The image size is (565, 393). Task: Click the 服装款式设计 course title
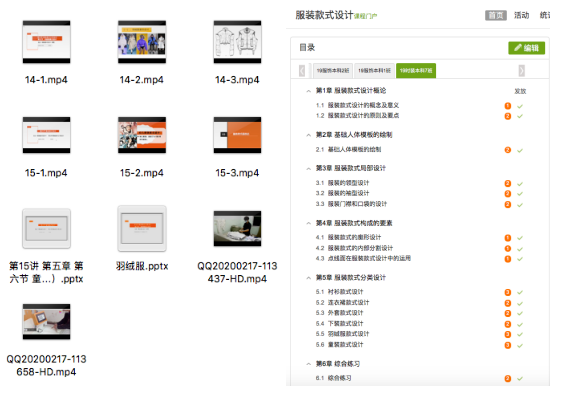click(x=324, y=15)
